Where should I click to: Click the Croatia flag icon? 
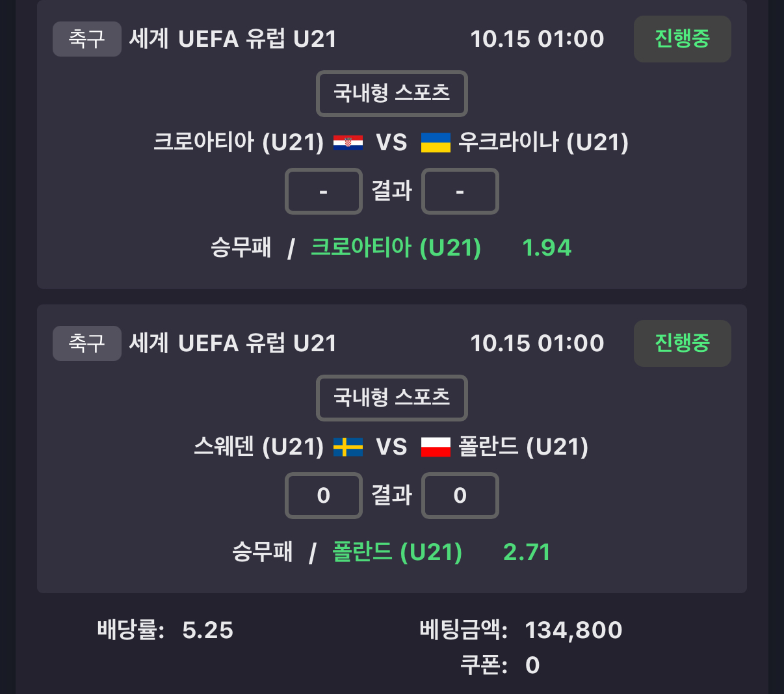pos(348,142)
